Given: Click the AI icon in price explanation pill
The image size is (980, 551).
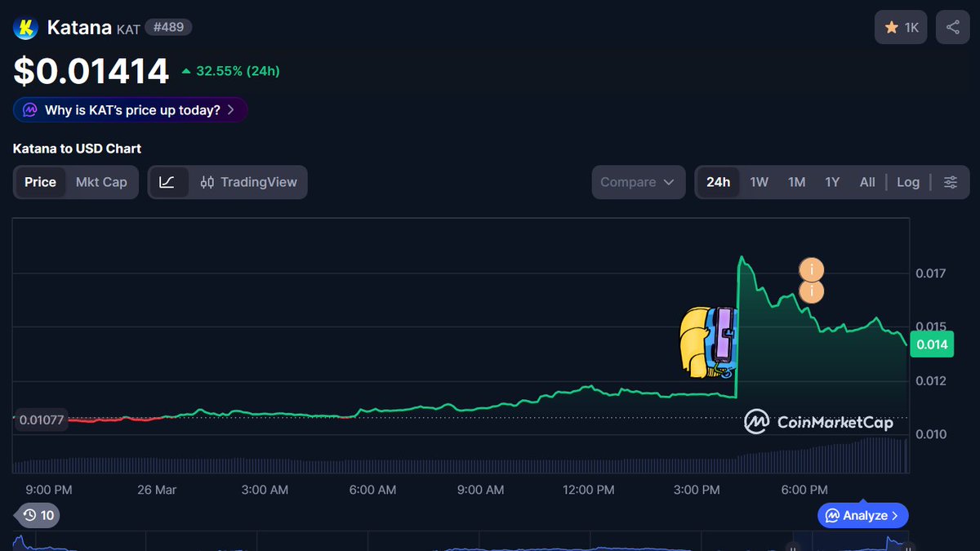Looking at the screenshot, I should click(30, 109).
